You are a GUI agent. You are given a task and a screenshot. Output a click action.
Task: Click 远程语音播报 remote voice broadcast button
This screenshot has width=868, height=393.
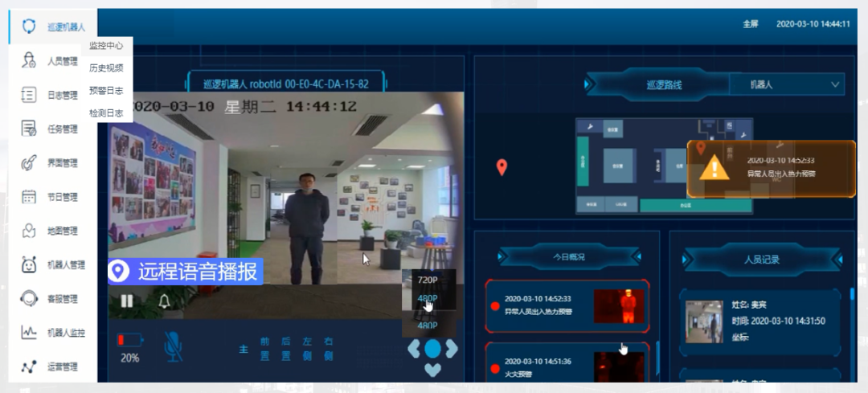[x=186, y=272]
